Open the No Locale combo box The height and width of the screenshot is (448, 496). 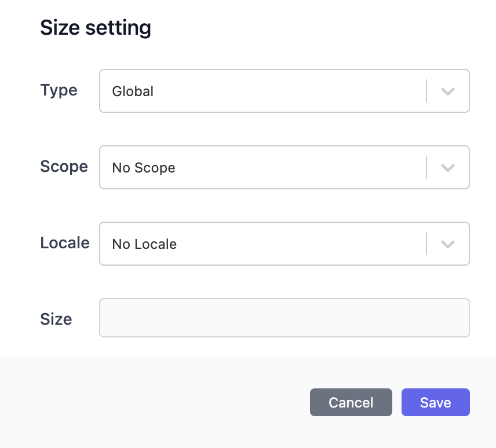coord(285,244)
